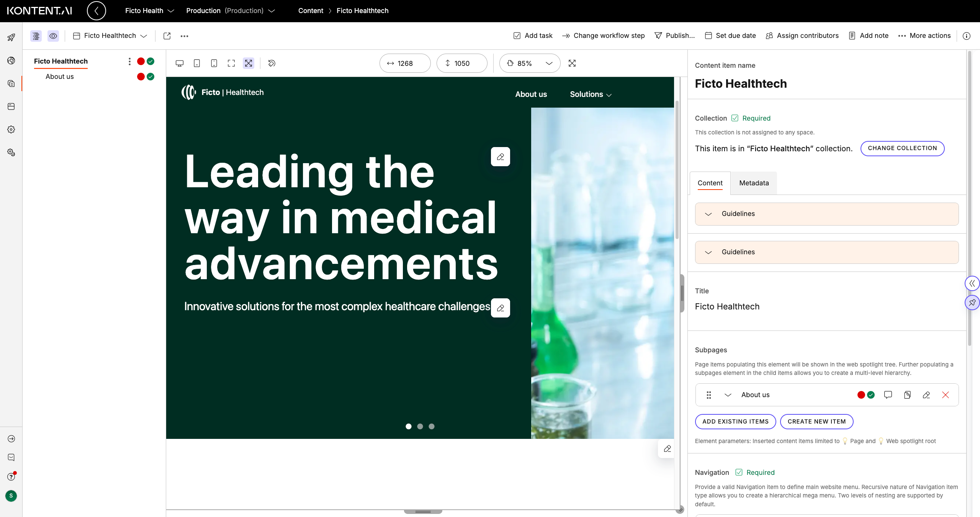Open the Content breadcrumb menu item

tap(310, 11)
